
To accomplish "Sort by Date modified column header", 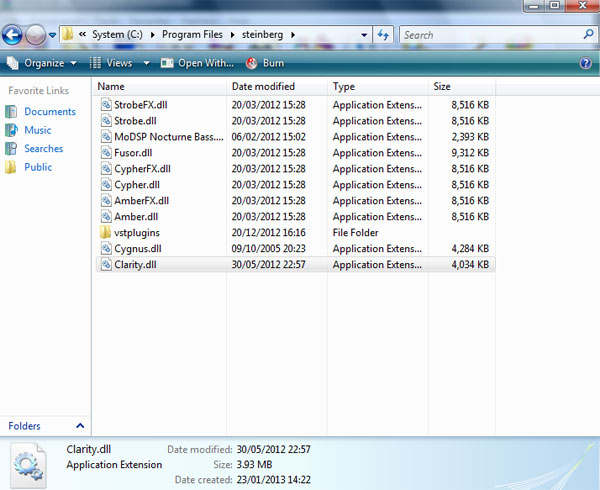I will pyautogui.click(x=277, y=86).
